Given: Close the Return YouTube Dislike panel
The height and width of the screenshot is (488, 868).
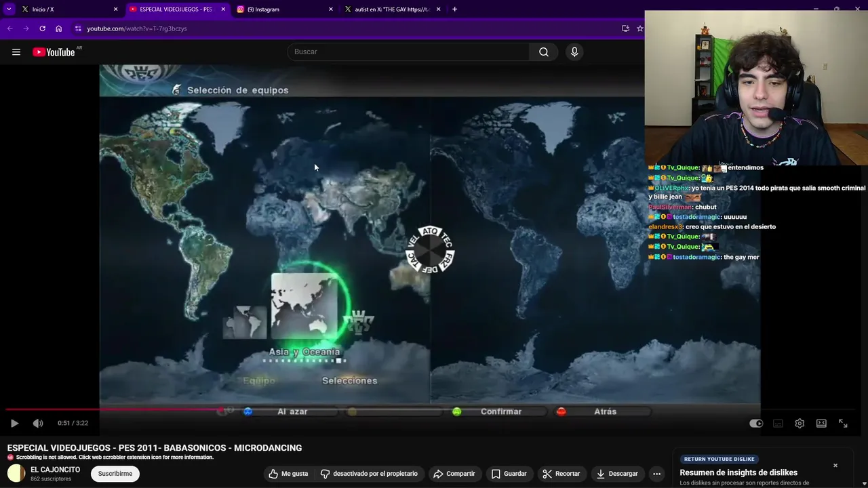Looking at the screenshot, I should pos(835,466).
